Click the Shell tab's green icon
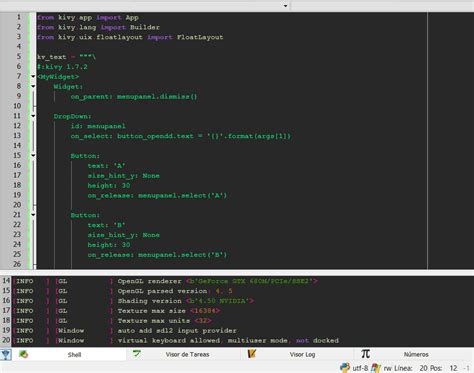 [x=23, y=354]
